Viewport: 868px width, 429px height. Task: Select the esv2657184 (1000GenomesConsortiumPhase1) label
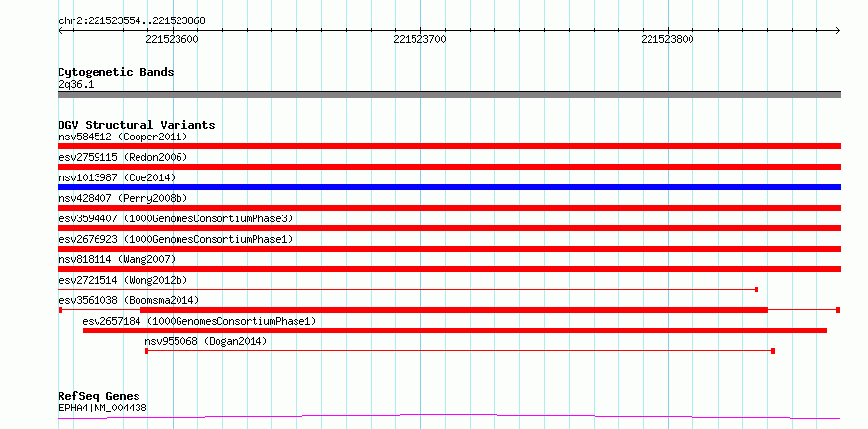pos(199,321)
